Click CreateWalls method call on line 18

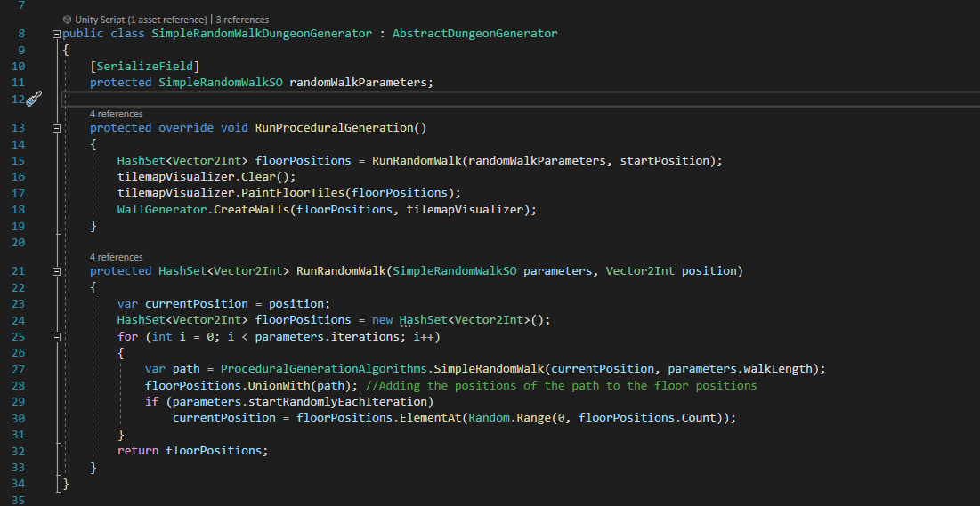pos(251,210)
